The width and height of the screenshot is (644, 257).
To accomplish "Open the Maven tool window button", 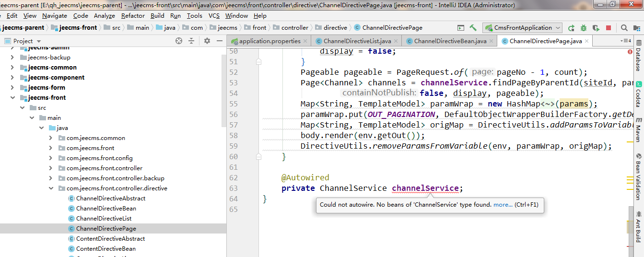I will click(x=638, y=127).
